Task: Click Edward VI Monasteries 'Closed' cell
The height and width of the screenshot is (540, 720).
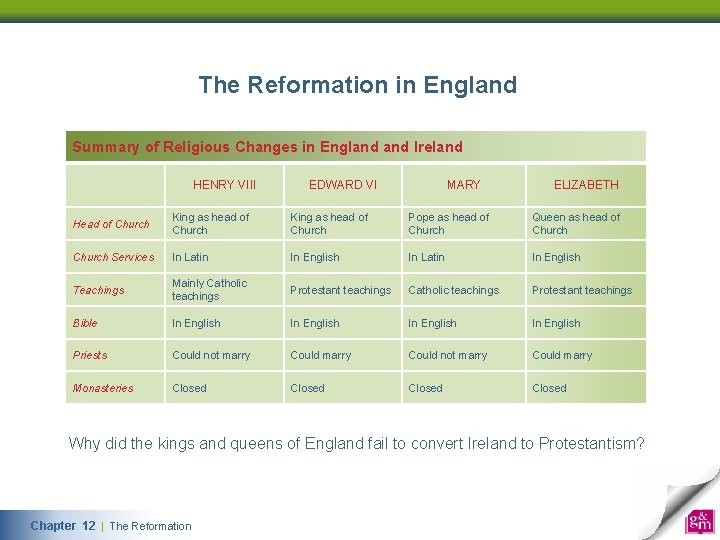Action: click(x=343, y=388)
